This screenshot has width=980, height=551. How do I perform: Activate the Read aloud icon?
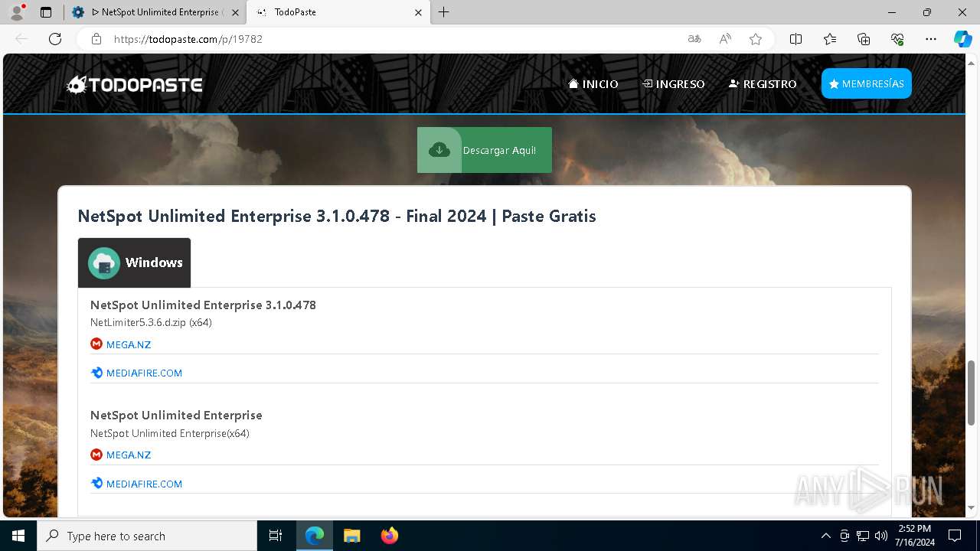(725, 39)
